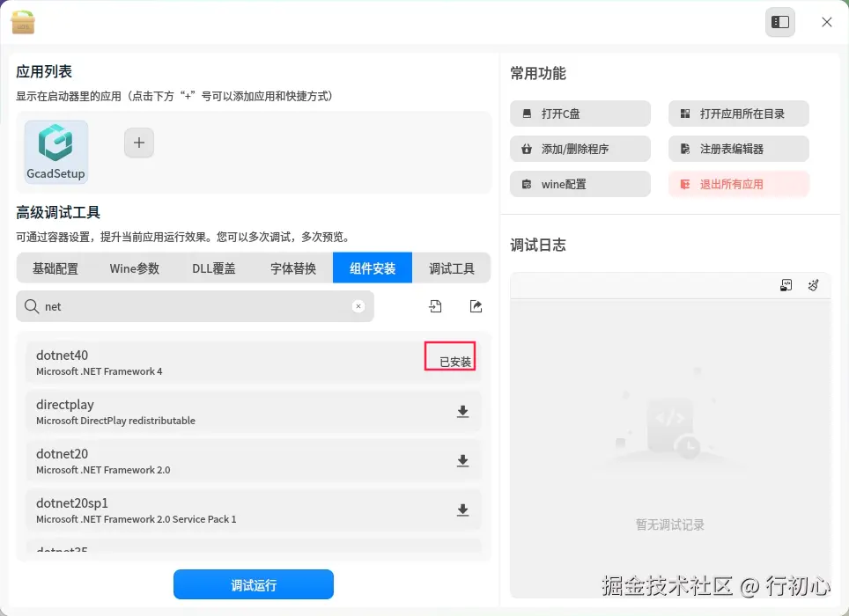Click basket icon in 添加/删除程序 button
This screenshot has height=616, width=849.
click(x=527, y=149)
